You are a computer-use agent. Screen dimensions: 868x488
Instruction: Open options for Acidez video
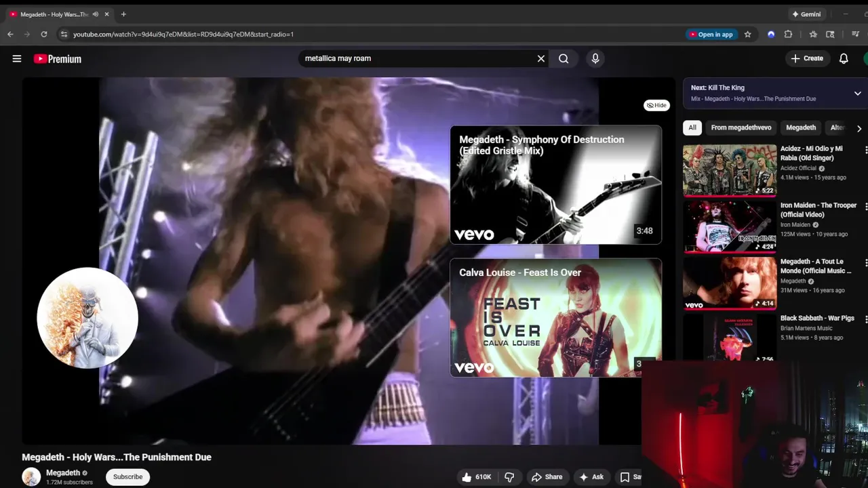(x=865, y=149)
